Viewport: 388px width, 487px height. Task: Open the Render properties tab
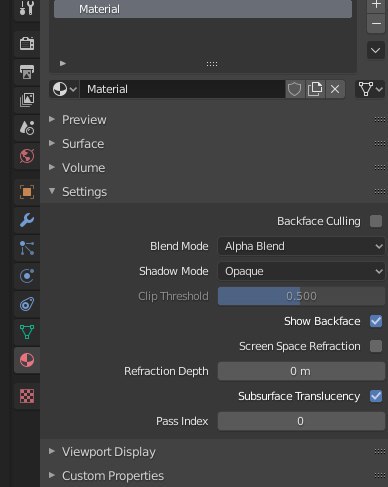(x=27, y=44)
